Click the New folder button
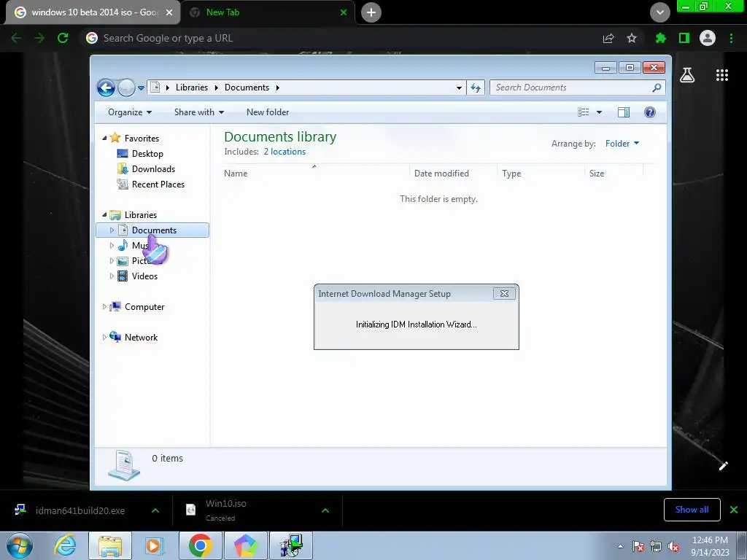This screenshot has height=560, width=747. click(x=268, y=112)
